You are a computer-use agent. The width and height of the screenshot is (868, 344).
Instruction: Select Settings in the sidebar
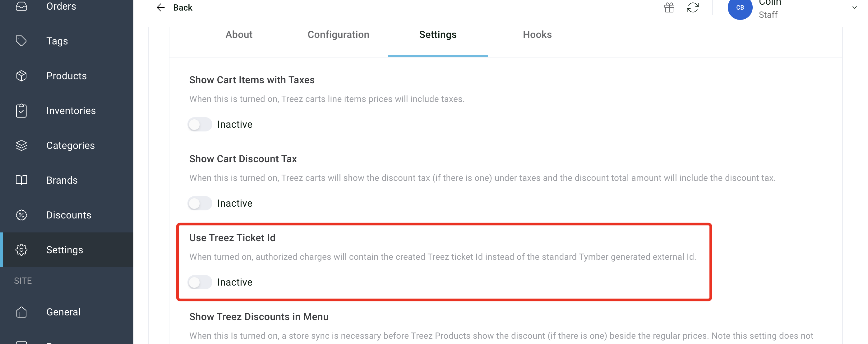pos(64,250)
